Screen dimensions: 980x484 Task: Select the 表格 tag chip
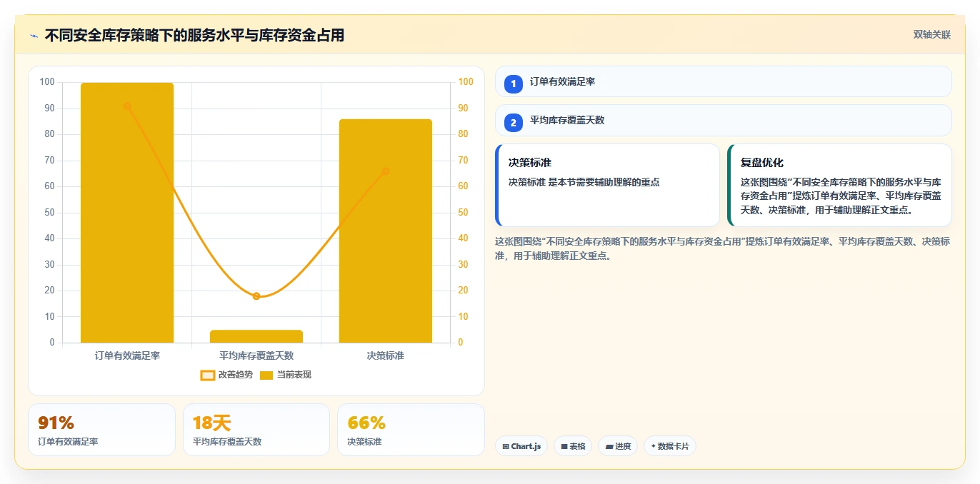573,446
